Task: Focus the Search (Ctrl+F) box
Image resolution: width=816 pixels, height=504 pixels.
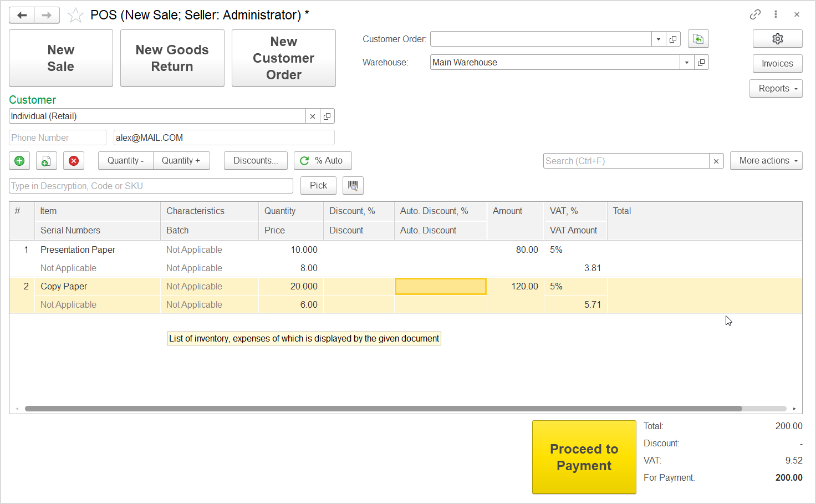Action: coord(626,161)
